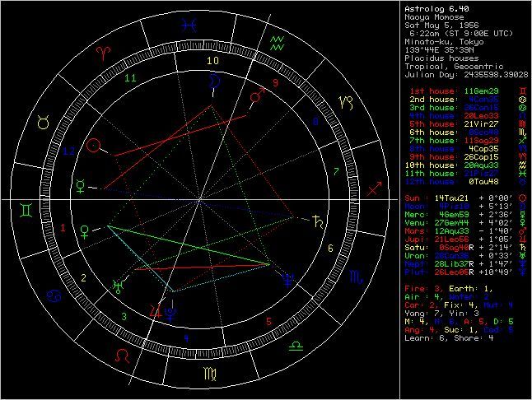Click the time '6:22am (ST 9:00E UTC)'
Image resolution: width=532 pixels, height=400 pixels.
tap(461, 33)
